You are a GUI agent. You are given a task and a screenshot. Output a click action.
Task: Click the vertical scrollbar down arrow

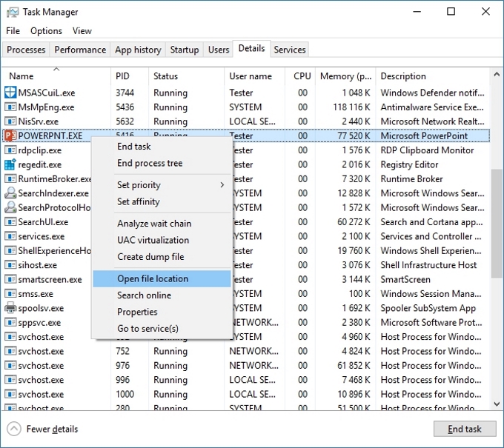pos(497,404)
